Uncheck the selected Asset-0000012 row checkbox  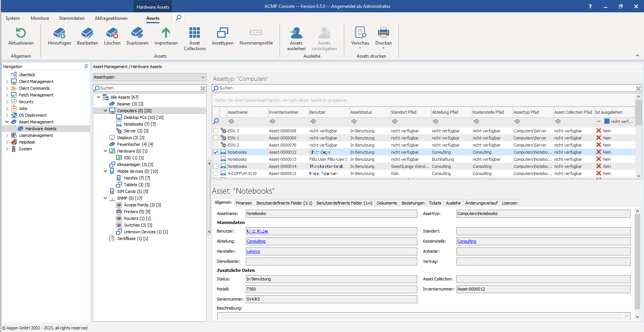(x=216, y=152)
